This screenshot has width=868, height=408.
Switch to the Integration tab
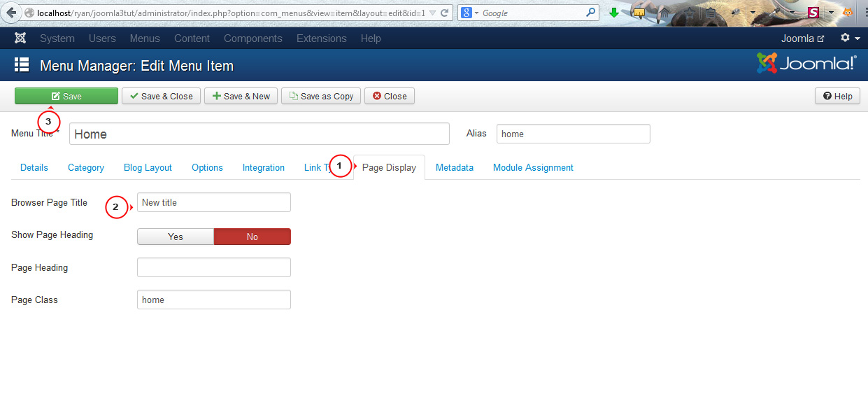pyautogui.click(x=264, y=168)
